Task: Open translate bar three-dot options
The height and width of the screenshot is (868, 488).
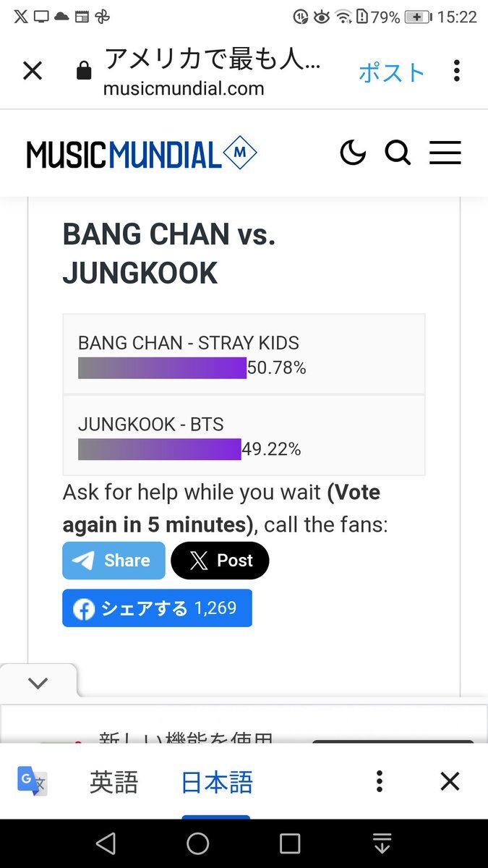Action: [379, 781]
